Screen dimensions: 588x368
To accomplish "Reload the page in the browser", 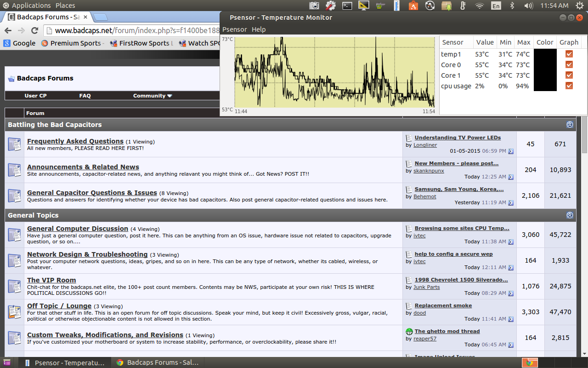I will pyautogui.click(x=34, y=30).
